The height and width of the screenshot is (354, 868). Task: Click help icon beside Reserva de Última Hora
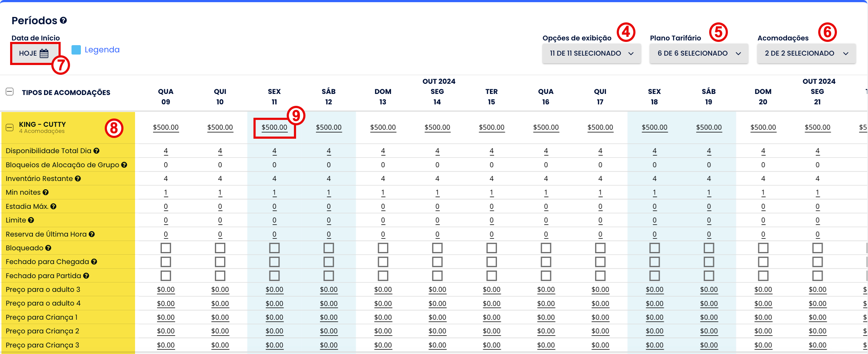[92, 234]
